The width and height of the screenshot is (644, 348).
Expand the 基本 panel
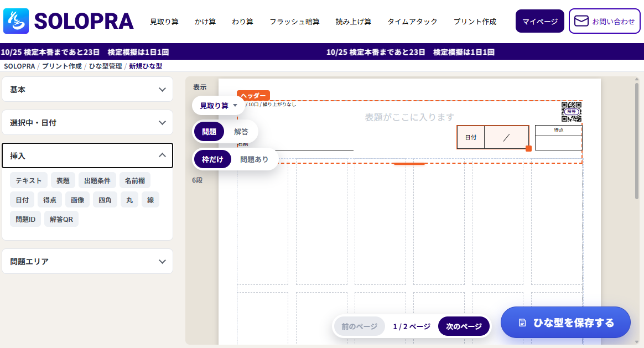point(87,89)
